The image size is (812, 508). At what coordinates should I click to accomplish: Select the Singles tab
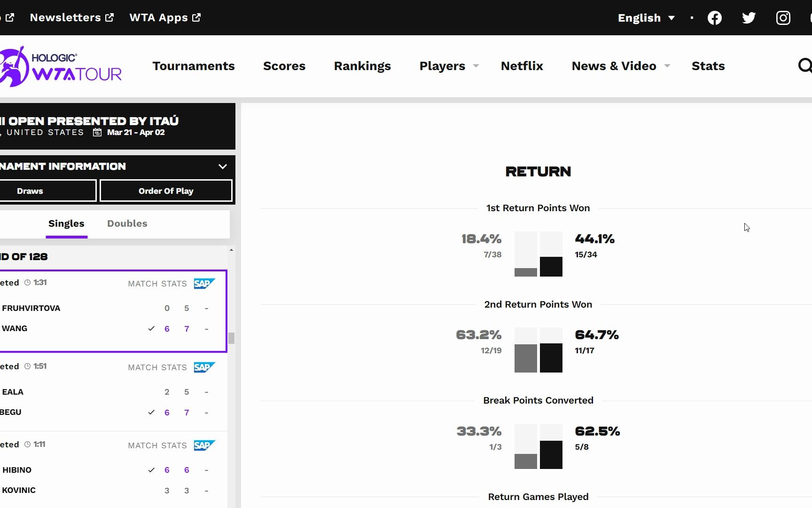(x=66, y=223)
